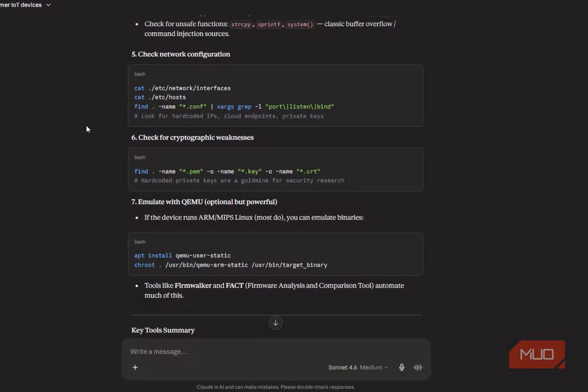The height and width of the screenshot is (392, 588).
Task: Click the "Key Tools Summary" heading
Action: (163, 330)
